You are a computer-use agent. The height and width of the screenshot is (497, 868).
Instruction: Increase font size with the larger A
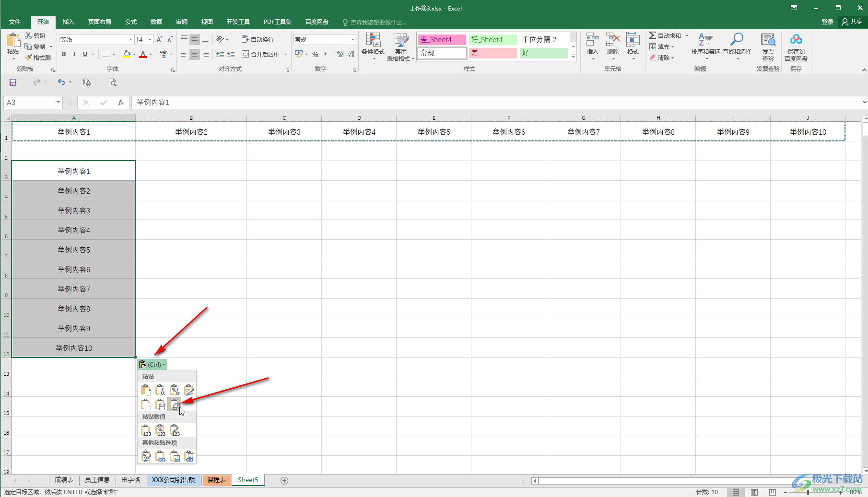(159, 39)
